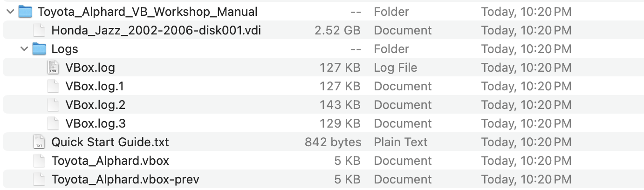Select the Quick Start Guide.txt filename
644x190 pixels.
(x=110, y=142)
